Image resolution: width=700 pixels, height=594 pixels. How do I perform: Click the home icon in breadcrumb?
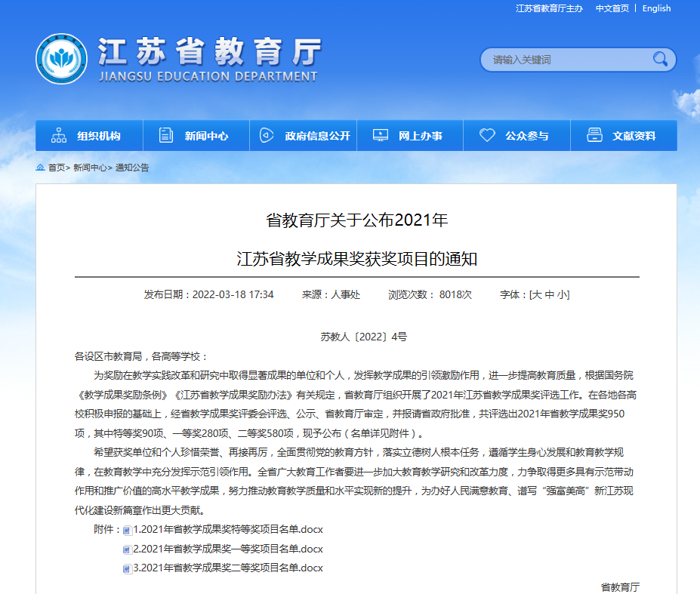click(x=41, y=168)
